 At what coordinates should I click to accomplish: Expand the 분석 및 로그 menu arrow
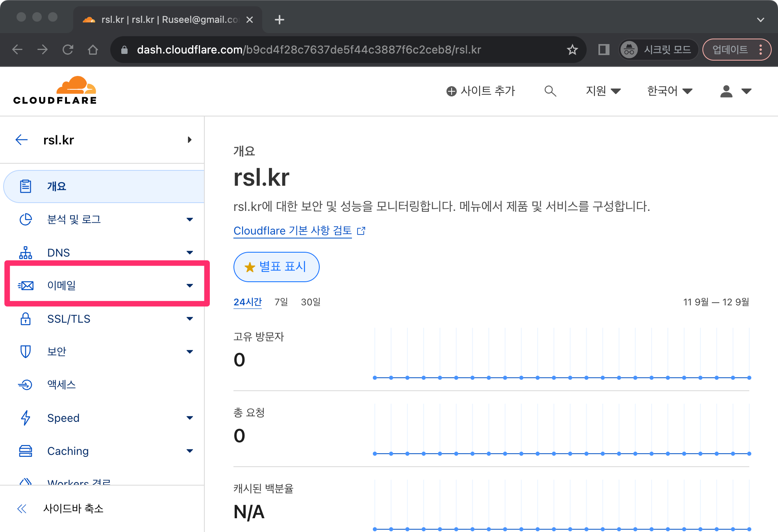(190, 220)
